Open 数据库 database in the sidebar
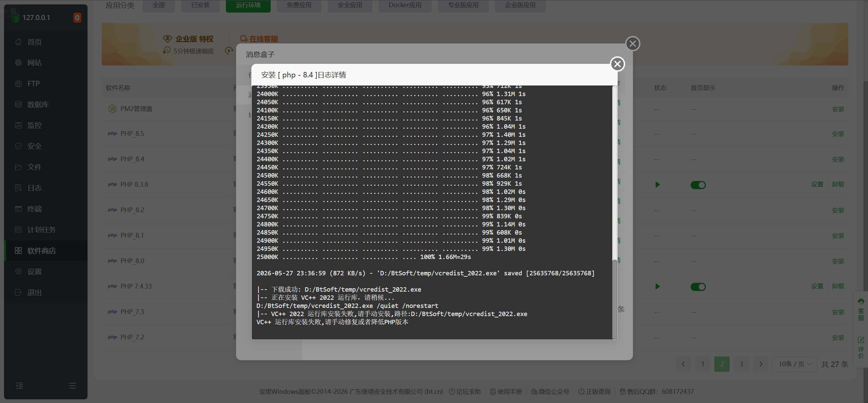Viewport: 868px width, 403px height. point(46,105)
